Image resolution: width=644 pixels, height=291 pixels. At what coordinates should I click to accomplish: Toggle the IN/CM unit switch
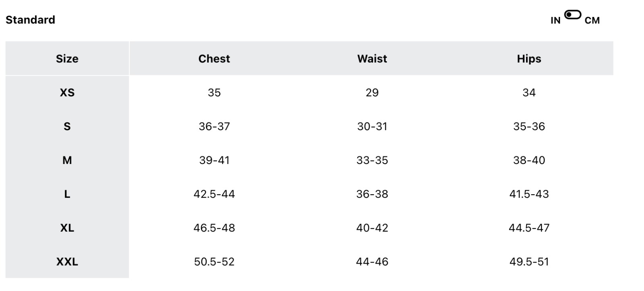coord(572,15)
